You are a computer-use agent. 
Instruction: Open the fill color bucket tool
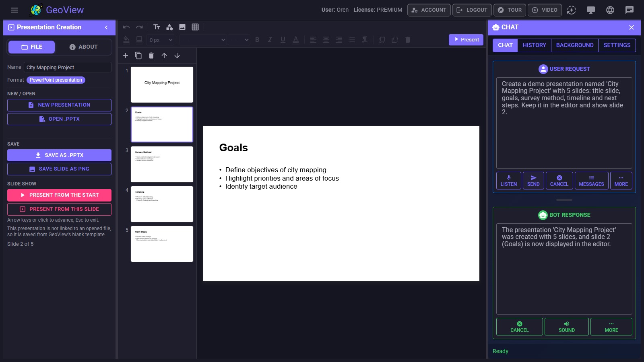pyautogui.click(x=126, y=39)
